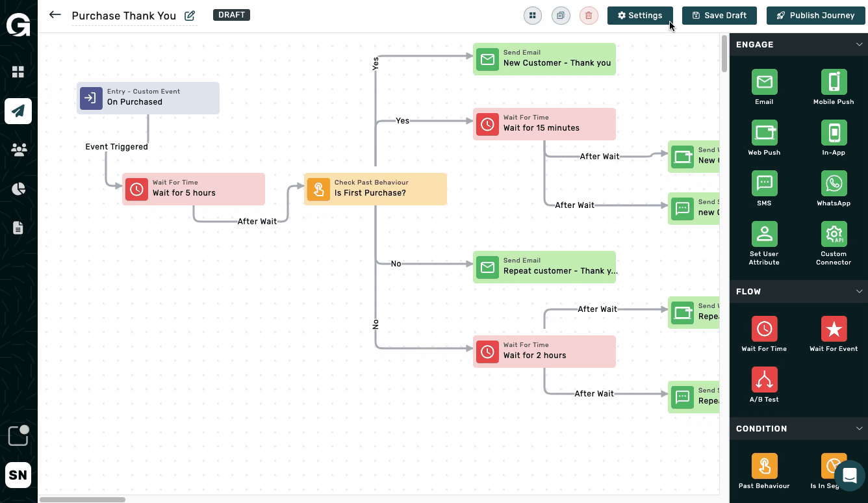
Task: Open the dashboard grid in sidebar
Action: pos(18,72)
